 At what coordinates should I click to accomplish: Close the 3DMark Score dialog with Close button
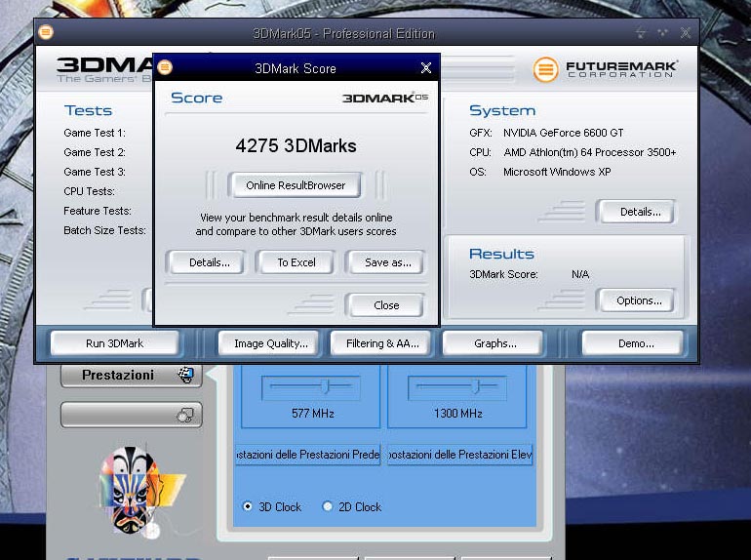(x=386, y=305)
